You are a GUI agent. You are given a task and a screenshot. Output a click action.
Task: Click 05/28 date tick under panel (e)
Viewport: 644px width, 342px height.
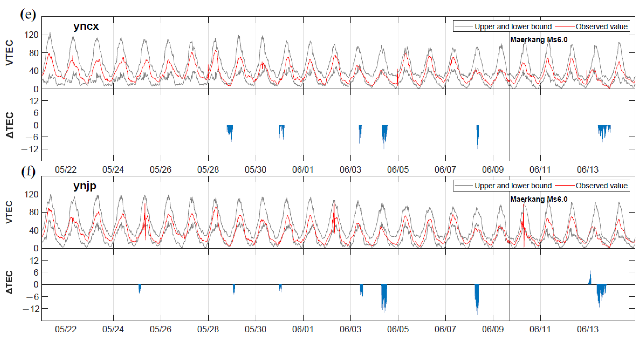point(208,170)
